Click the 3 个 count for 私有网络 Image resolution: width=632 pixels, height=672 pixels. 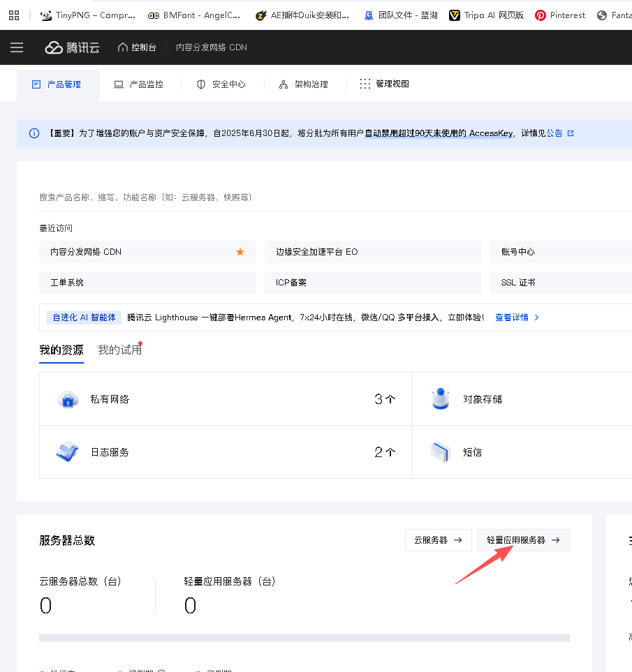385,399
